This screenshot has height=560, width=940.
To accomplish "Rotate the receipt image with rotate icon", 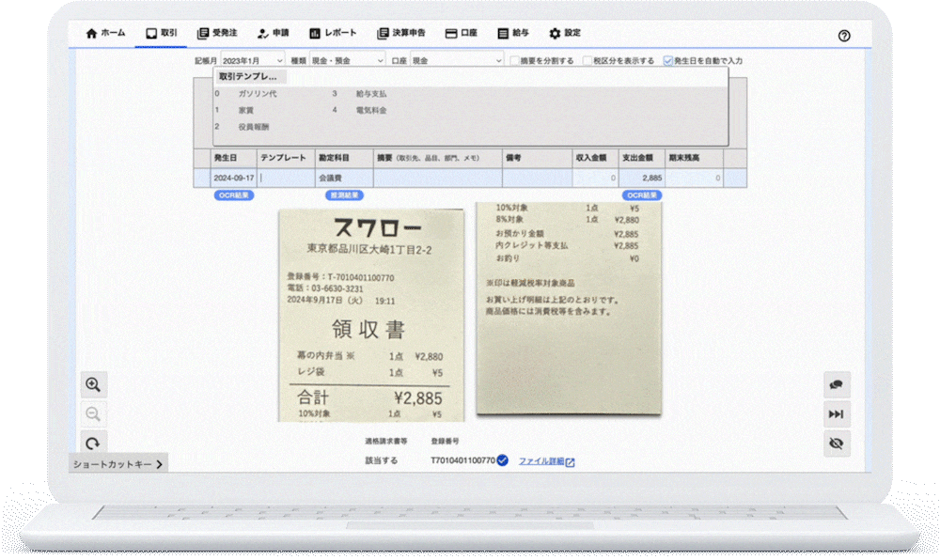I will pyautogui.click(x=93, y=443).
